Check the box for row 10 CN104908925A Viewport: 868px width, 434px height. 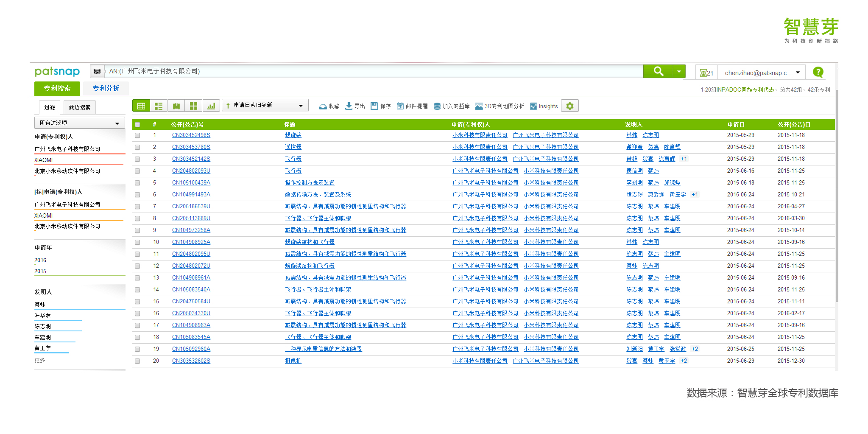(x=137, y=242)
